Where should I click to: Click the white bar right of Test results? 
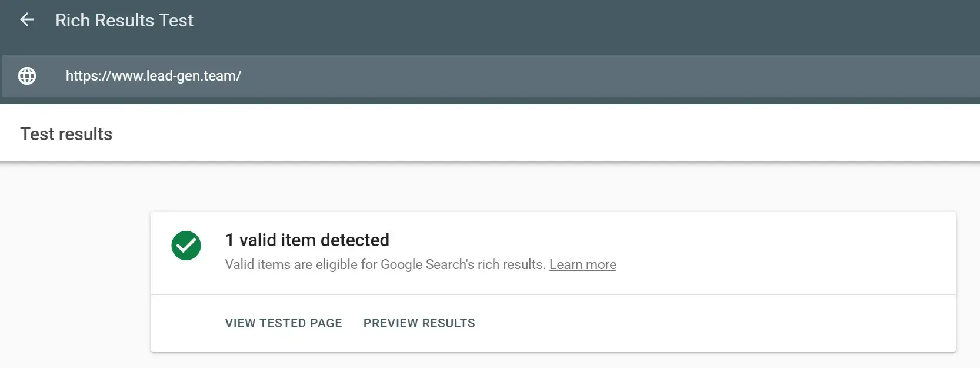coord(529,134)
